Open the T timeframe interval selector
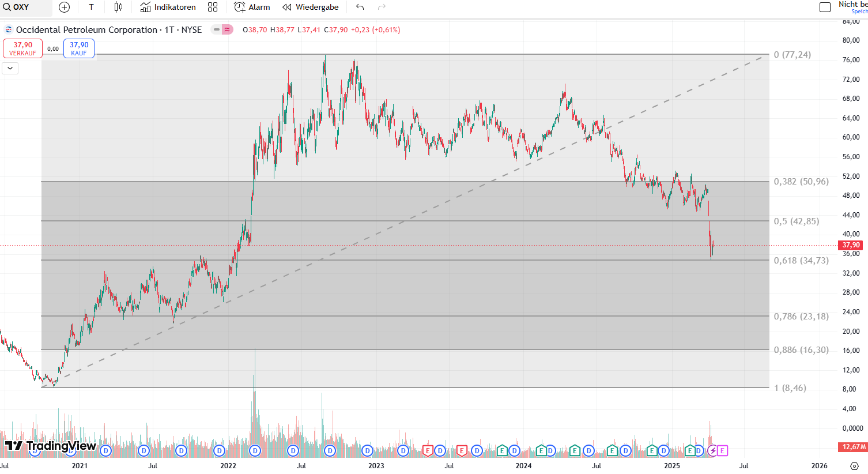 pyautogui.click(x=91, y=7)
